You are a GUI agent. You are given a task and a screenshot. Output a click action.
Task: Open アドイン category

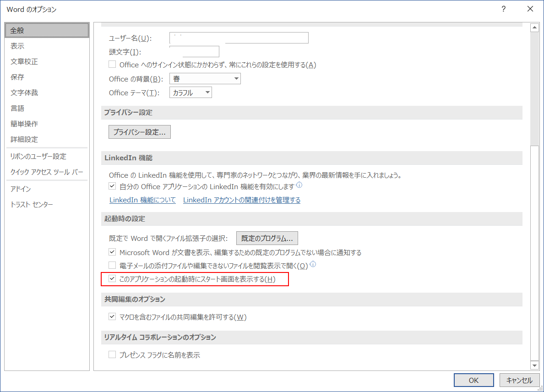[47, 189]
